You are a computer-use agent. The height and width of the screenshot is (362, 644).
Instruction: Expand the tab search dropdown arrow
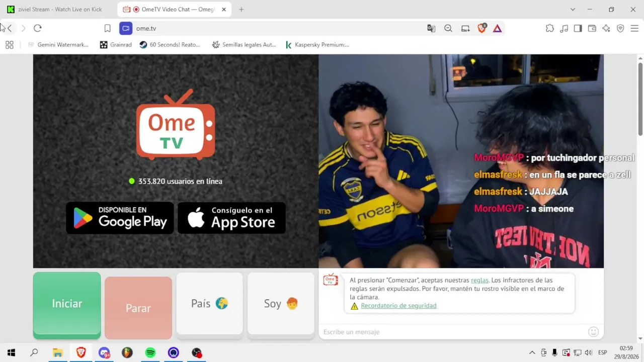point(573,10)
